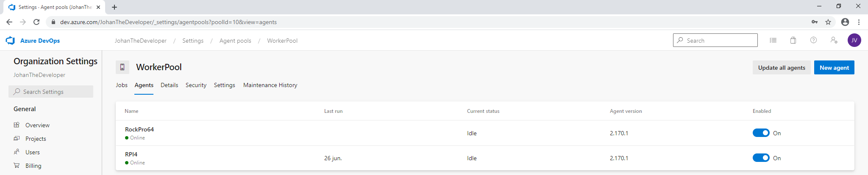This screenshot has width=868, height=175.
Task: Open the Marketplace shopping bag icon
Action: (793, 41)
